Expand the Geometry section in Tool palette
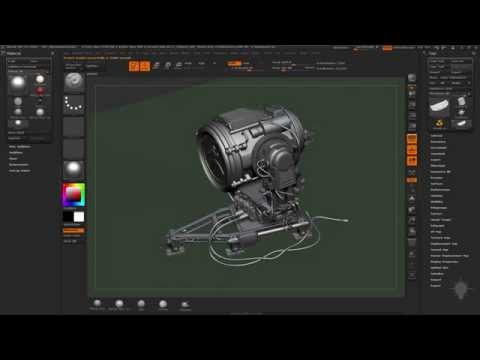 [438, 142]
